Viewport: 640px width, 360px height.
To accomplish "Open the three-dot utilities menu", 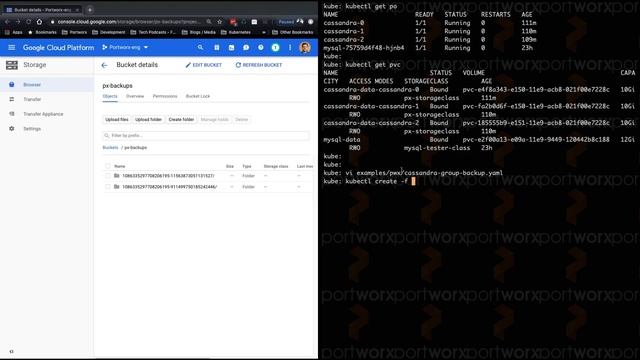I will pos(290,47).
